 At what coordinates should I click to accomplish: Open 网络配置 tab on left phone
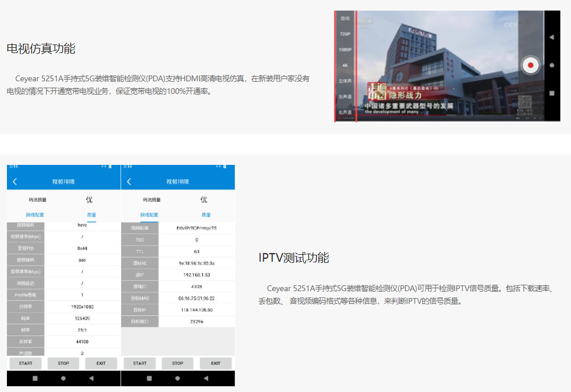pyautogui.click(x=35, y=214)
